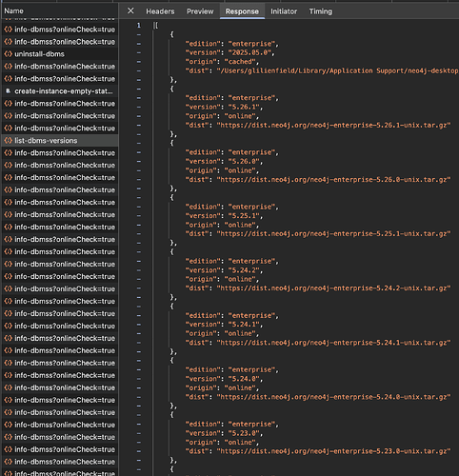Switch to the Headers tab
Screen dimensions: 459x476
(x=160, y=11)
